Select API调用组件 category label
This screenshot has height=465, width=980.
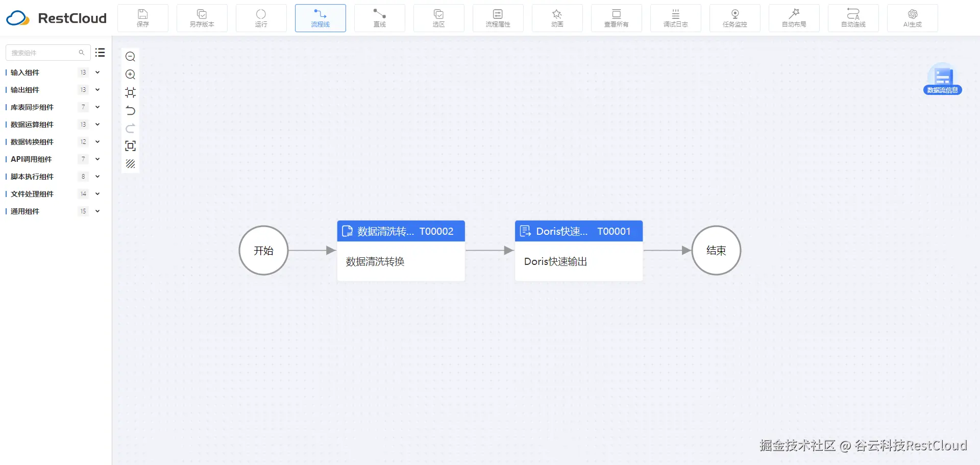tap(31, 159)
